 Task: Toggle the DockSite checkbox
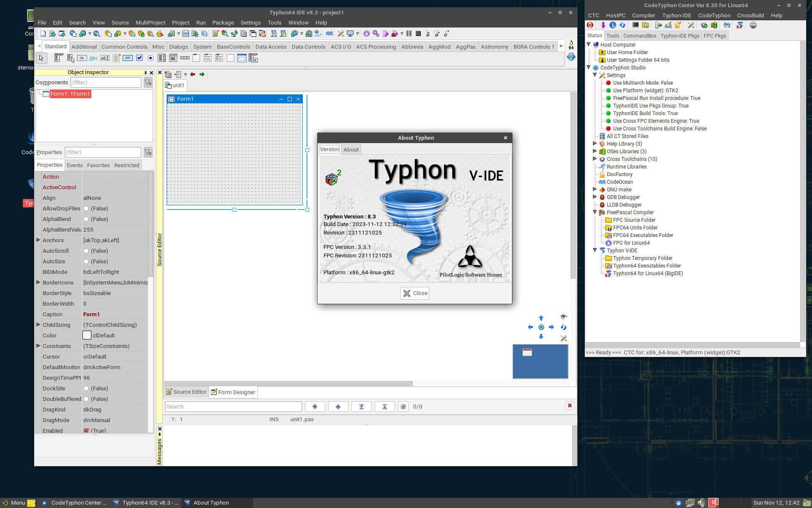tap(86, 389)
